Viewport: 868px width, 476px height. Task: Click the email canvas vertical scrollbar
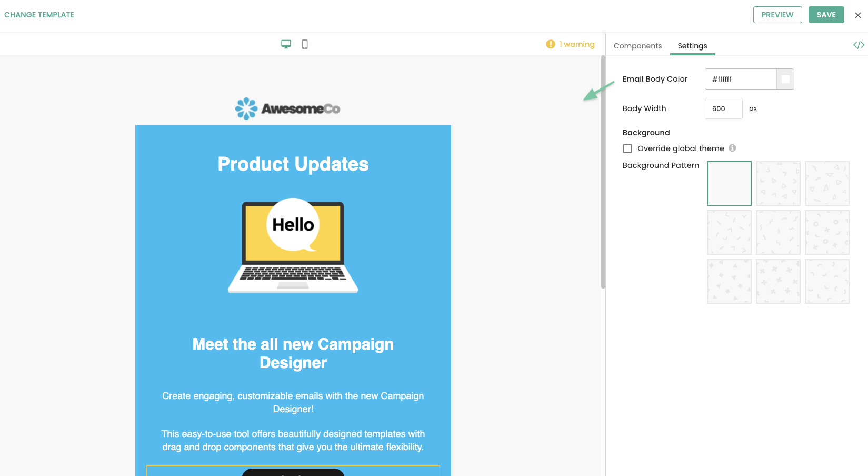(603, 172)
